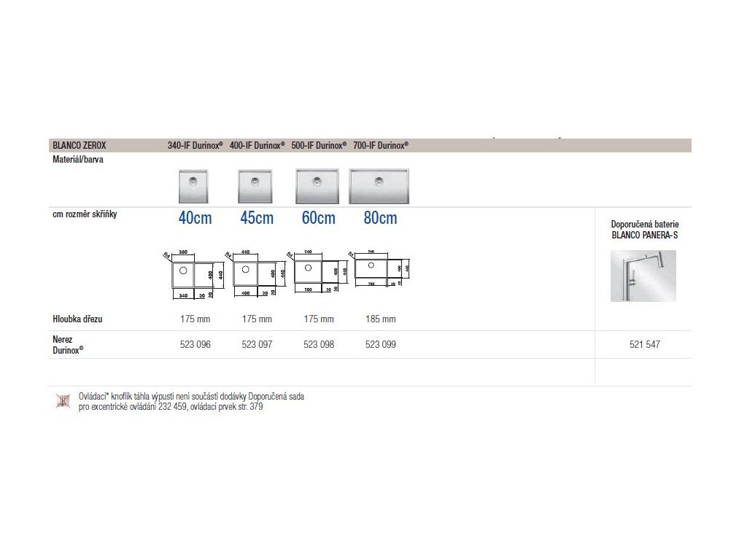Click the 'Hloubka dřezu' row label
Viewport: 747px width, 560px height.
[77, 319]
